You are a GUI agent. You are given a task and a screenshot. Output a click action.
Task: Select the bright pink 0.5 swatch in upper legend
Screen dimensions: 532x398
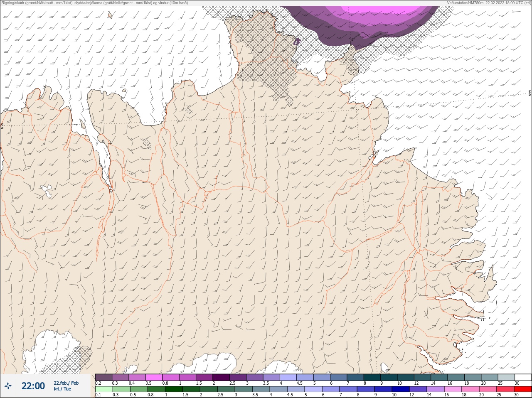point(154,377)
